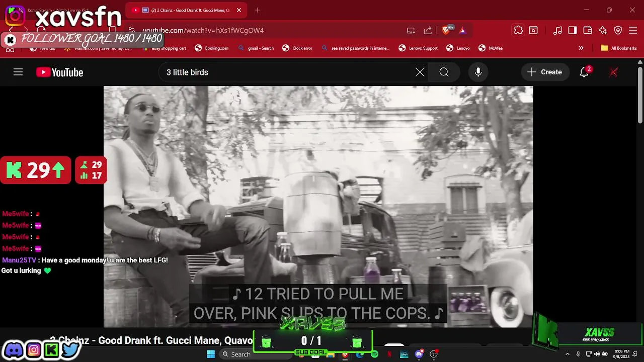The height and width of the screenshot is (362, 644).
Task: Open the clock showing 9:08 PM
Action: point(622,354)
